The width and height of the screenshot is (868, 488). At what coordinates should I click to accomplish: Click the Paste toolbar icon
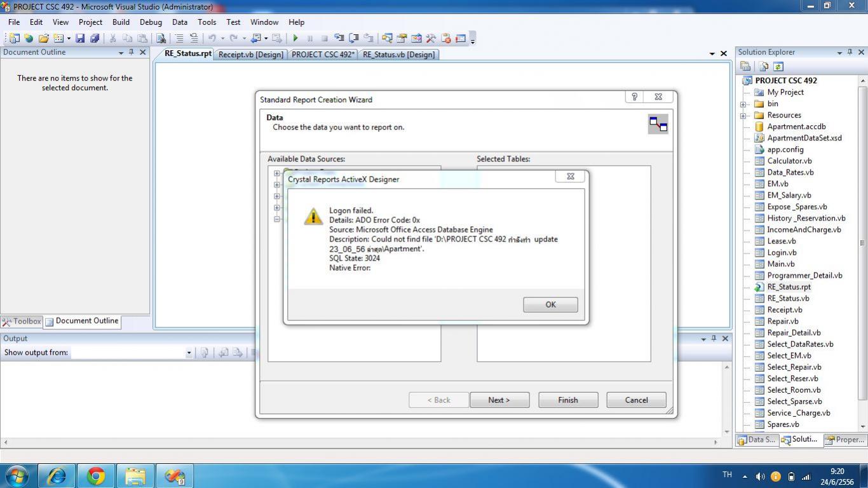[x=142, y=38]
